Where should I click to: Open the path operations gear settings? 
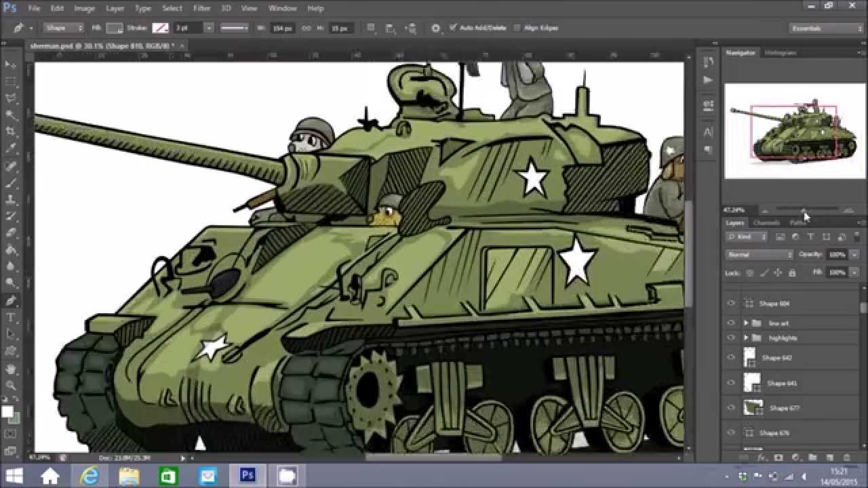point(435,28)
